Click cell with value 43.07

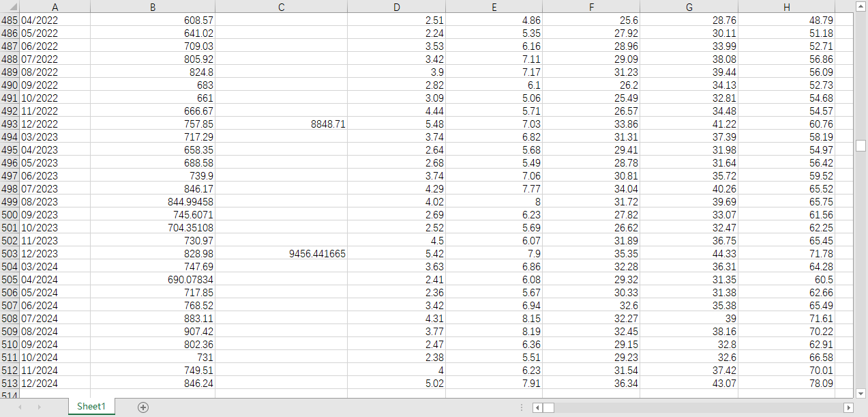pos(689,384)
